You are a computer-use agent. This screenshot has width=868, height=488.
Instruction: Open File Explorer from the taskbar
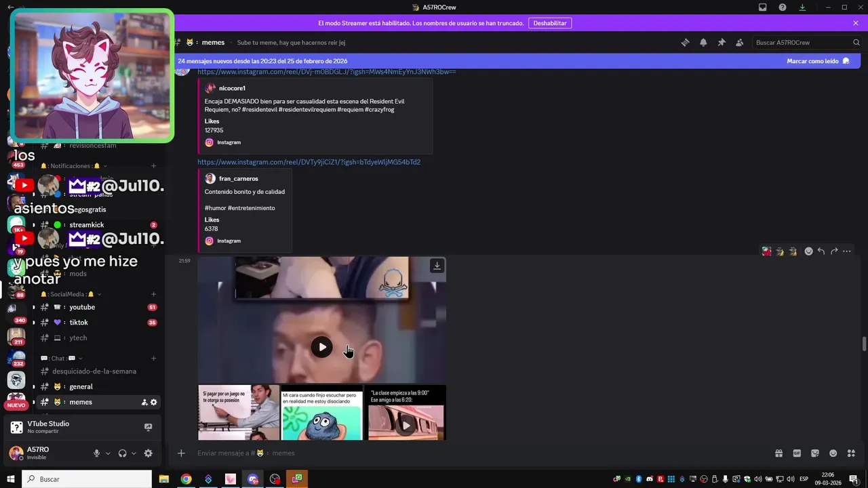(x=163, y=479)
